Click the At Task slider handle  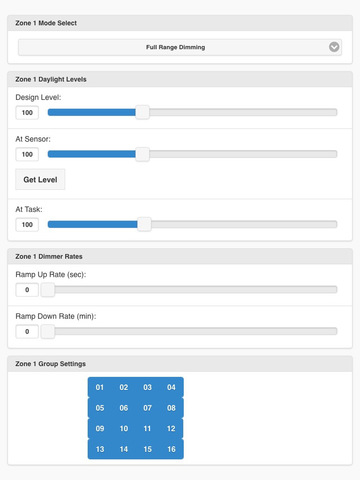pyautogui.click(x=144, y=224)
